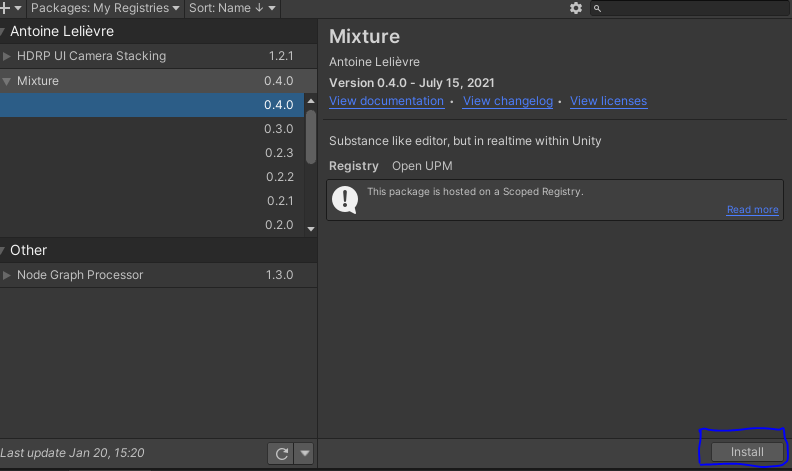Select the Mixture package row
The width and height of the screenshot is (792, 471).
click(159, 81)
